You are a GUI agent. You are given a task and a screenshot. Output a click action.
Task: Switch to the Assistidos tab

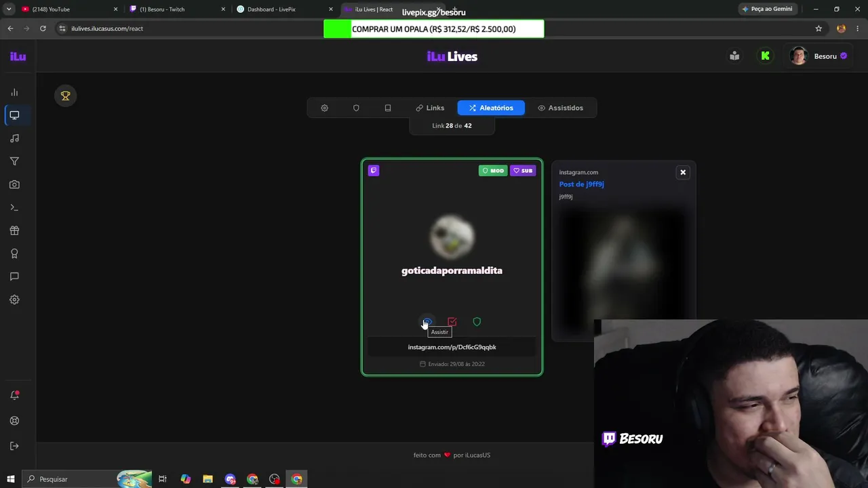coord(560,108)
